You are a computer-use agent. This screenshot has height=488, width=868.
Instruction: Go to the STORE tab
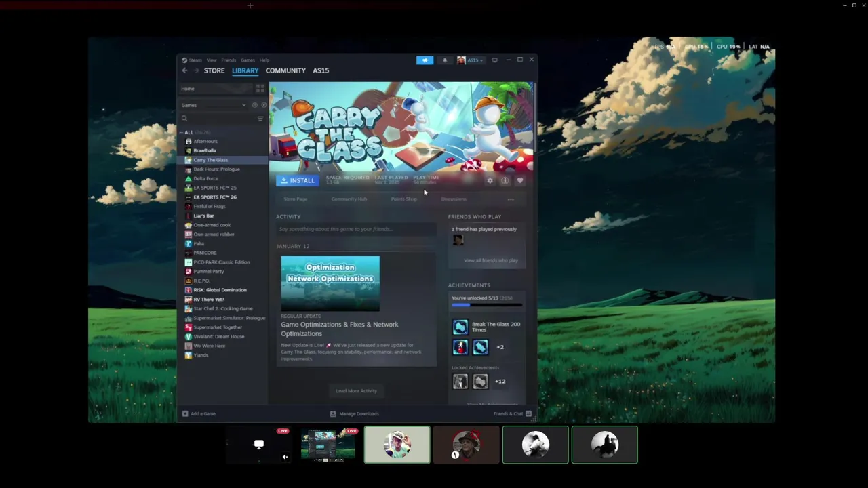tap(214, 70)
